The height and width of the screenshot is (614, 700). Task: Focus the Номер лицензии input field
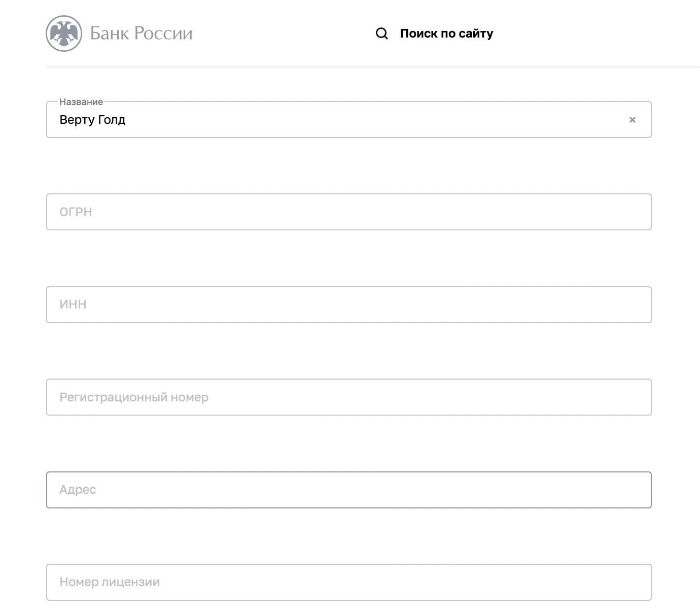[349, 583]
